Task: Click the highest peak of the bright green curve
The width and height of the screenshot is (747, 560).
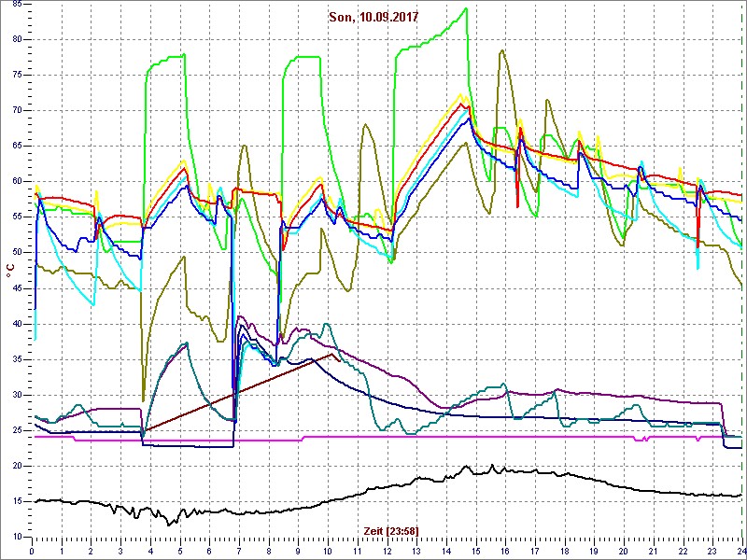Action: pyautogui.click(x=466, y=9)
